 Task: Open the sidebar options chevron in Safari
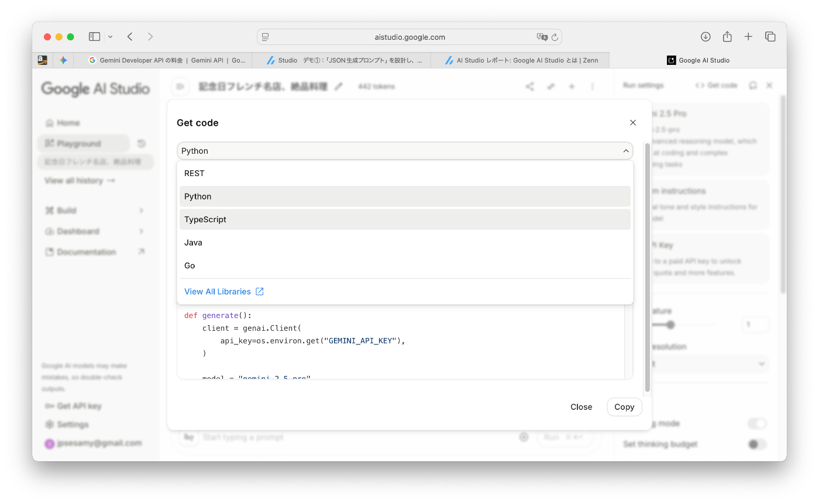coord(110,37)
